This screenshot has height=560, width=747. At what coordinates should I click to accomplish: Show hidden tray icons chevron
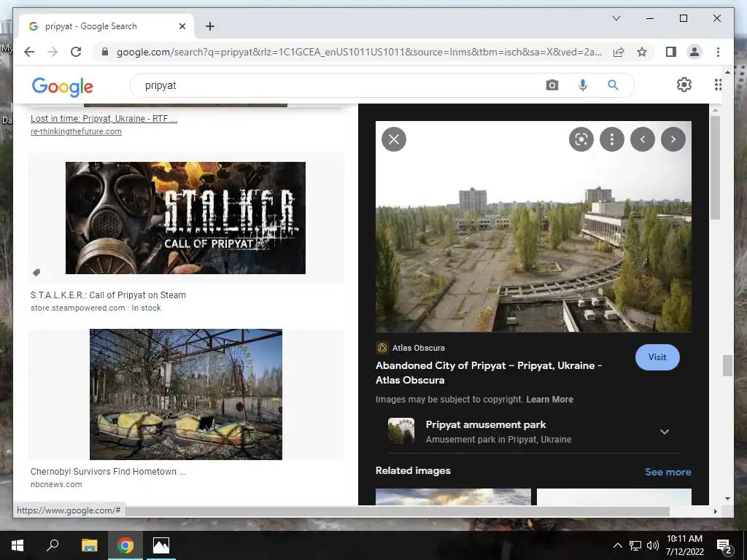click(617, 545)
